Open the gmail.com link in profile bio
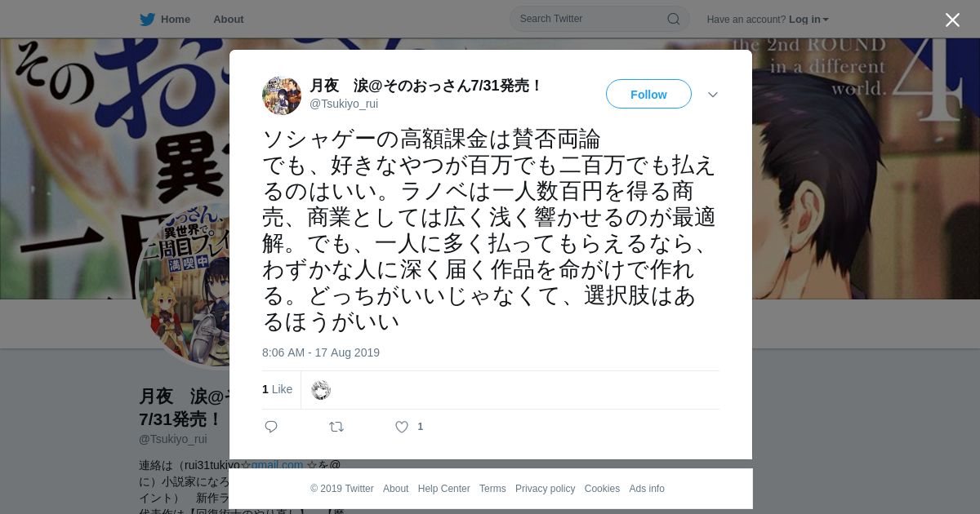The image size is (980, 514). pos(277,465)
